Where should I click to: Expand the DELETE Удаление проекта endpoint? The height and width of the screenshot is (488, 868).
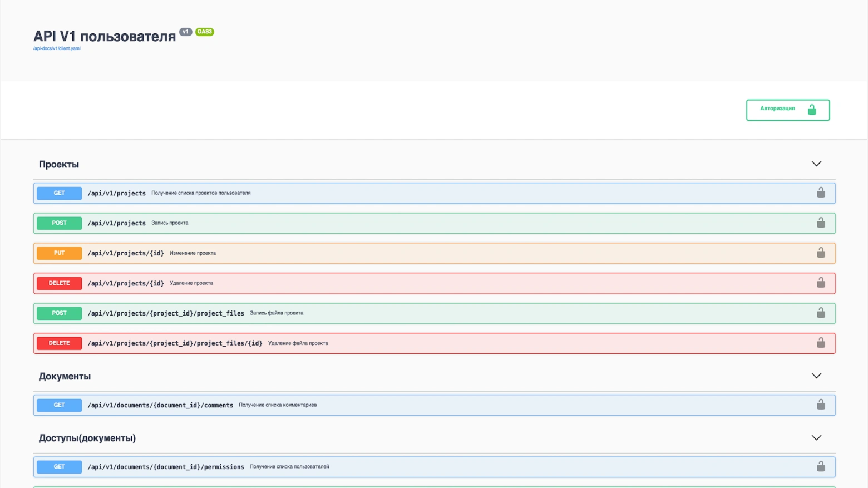(191, 283)
